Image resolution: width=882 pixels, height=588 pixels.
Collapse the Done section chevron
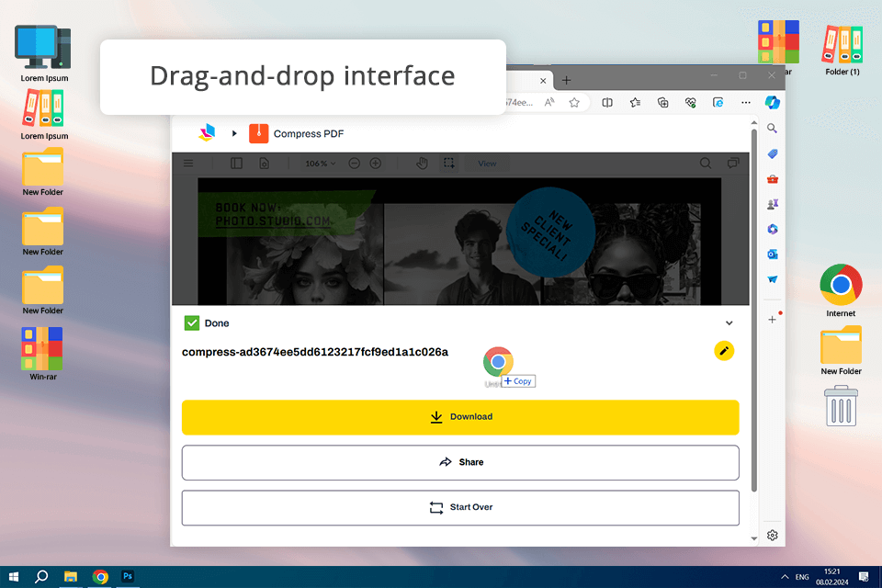click(729, 323)
